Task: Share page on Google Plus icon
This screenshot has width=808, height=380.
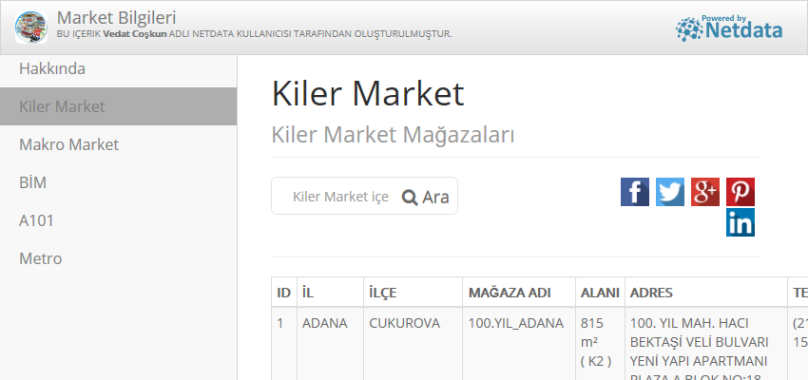Action: point(705,192)
